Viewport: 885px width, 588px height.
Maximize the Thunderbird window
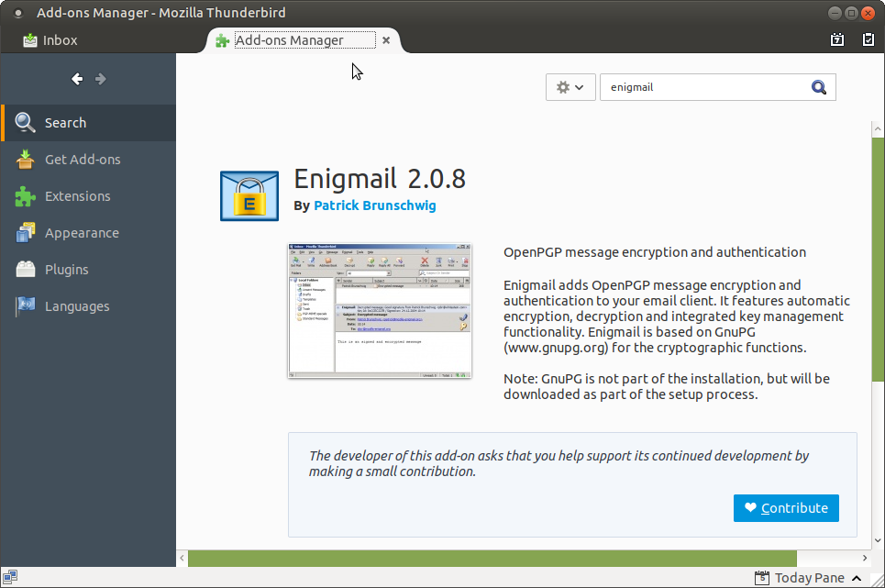tap(852, 13)
